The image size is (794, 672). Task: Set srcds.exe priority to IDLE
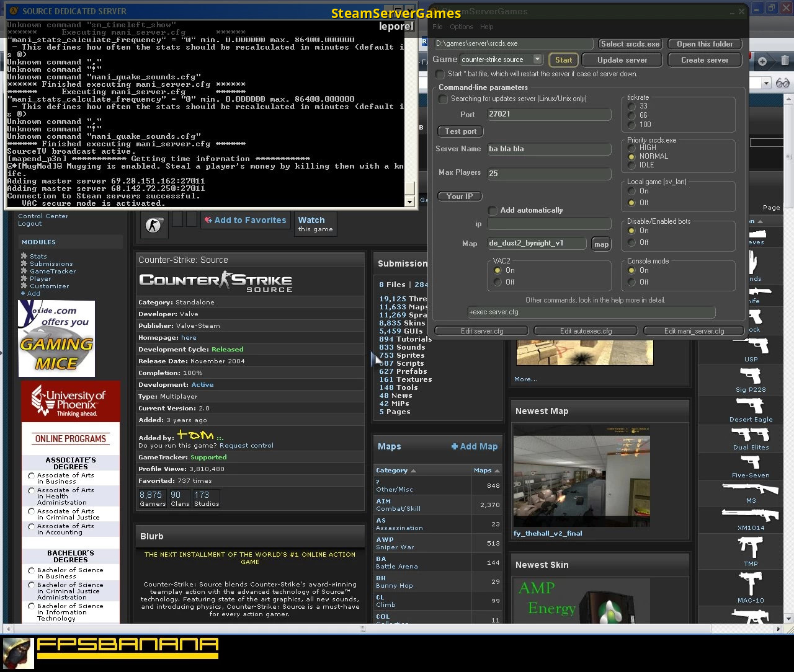(x=632, y=166)
